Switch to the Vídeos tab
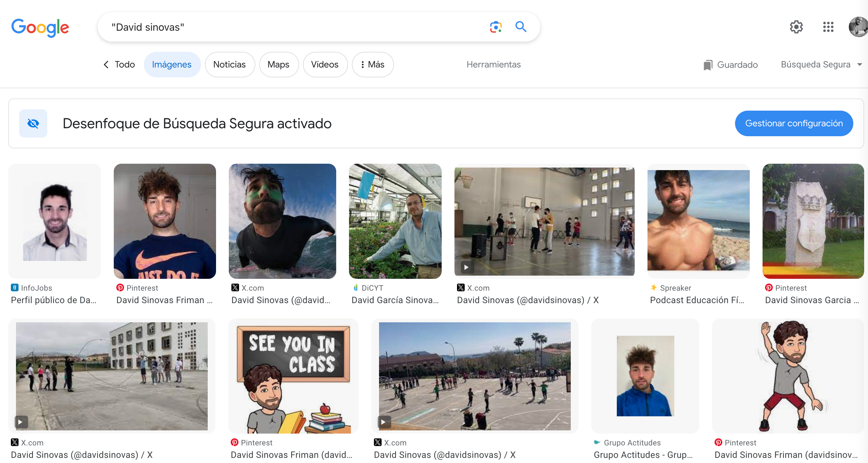 point(325,64)
